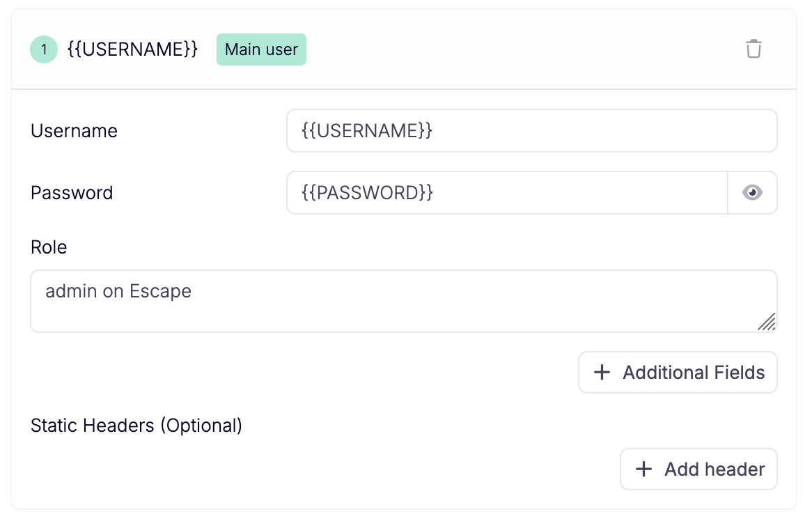Click the Additional Fields button

point(678,373)
